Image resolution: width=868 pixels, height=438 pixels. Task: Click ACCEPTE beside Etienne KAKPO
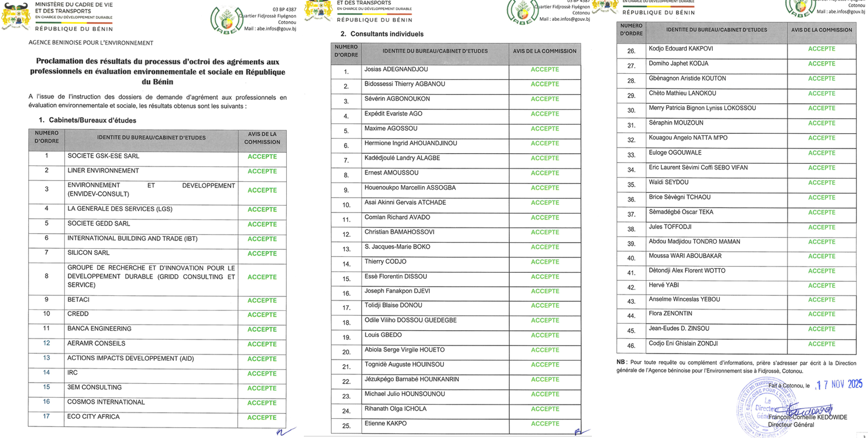pos(545,423)
